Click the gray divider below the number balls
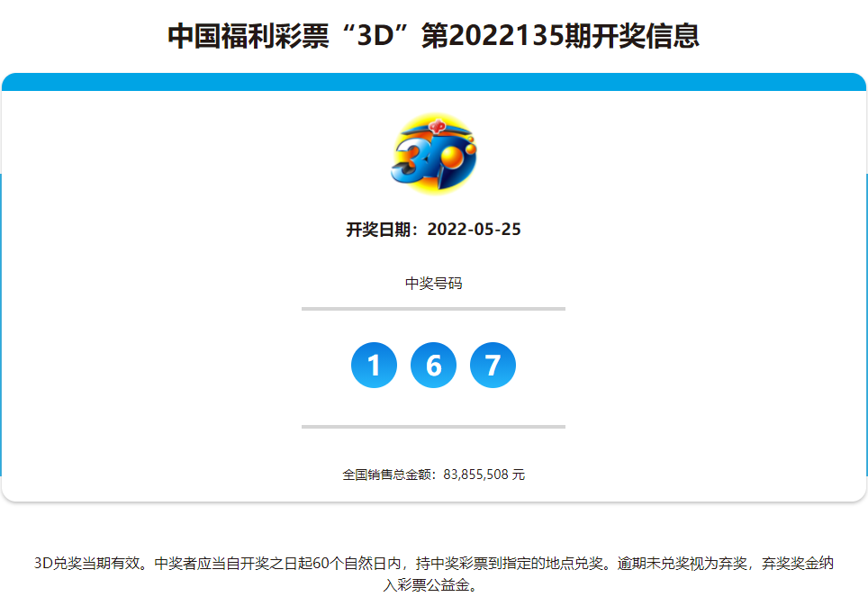 point(433,426)
